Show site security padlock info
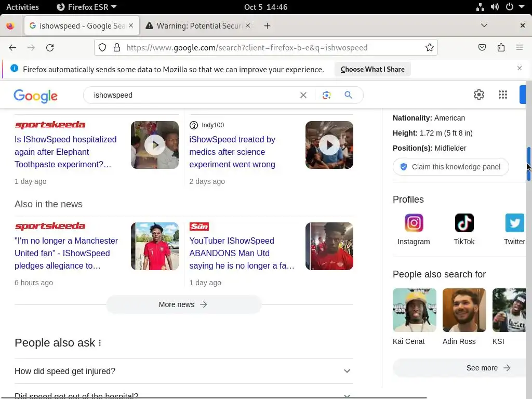The height and width of the screenshot is (399, 532). coord(117,47)
